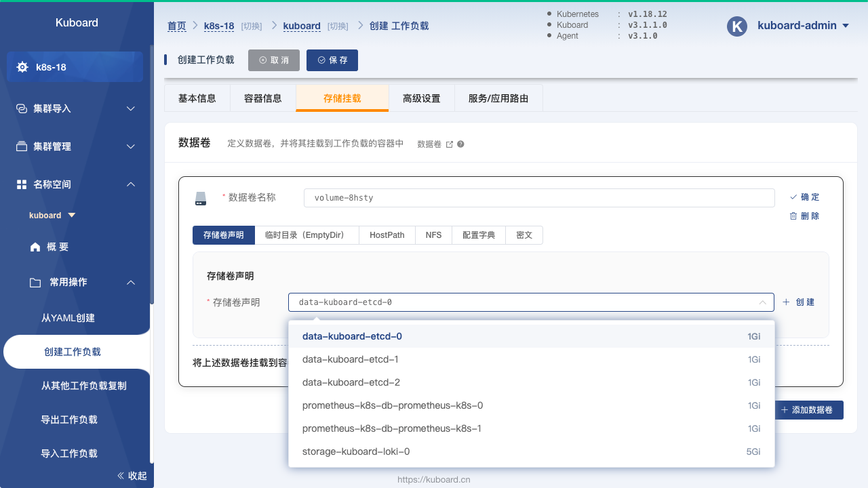
Task: Click the 数据卷名称 input field
Action: pos(539,198)
